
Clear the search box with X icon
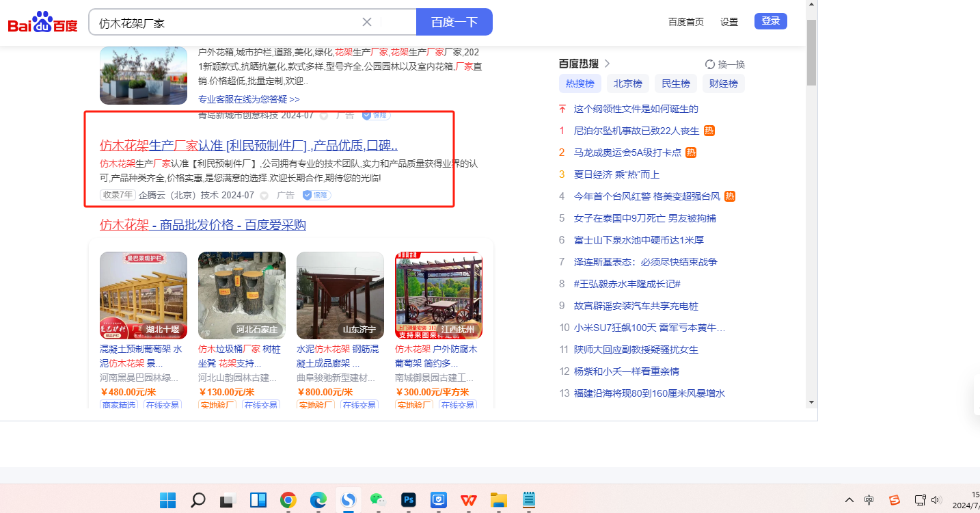367,22
